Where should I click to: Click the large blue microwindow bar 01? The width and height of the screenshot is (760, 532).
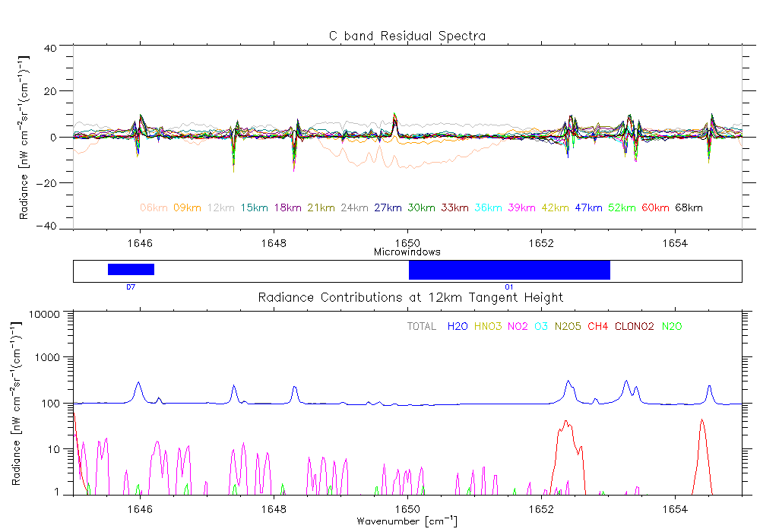[x=509, y=269]
